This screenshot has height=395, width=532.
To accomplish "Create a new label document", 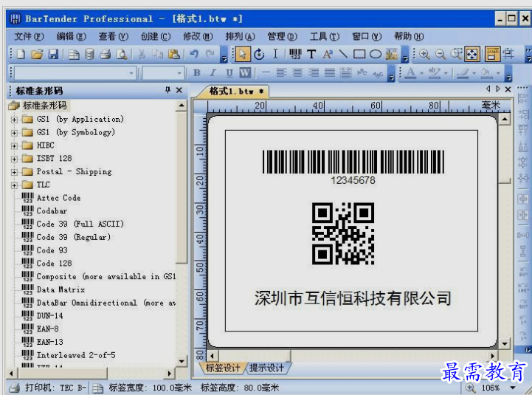I will coord(21,54).
